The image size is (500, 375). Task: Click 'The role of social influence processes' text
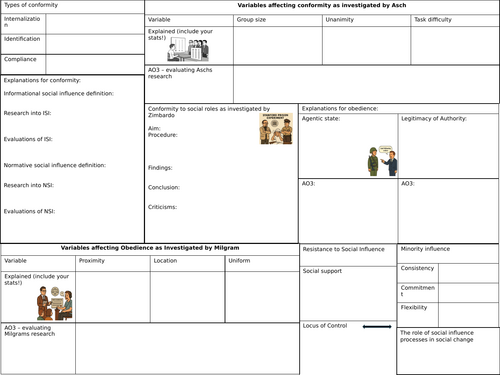pos(437,336)
